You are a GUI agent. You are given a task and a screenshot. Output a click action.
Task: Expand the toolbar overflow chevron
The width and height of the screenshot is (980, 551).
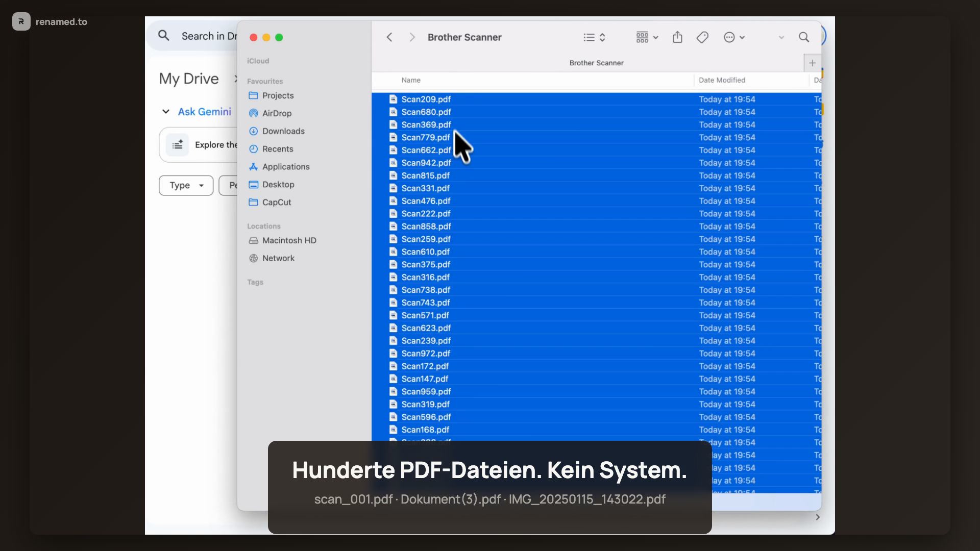pyautogui.click(x=781, y=37)
